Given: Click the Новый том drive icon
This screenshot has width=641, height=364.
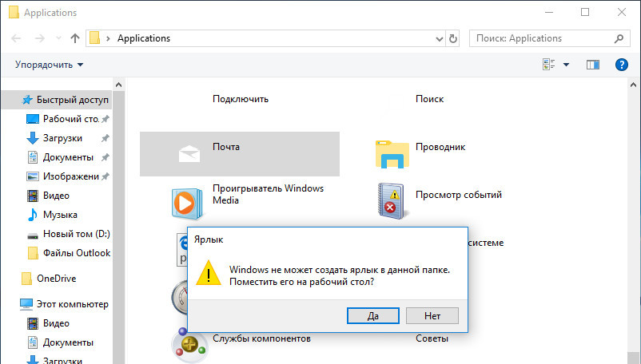Looking at the screenshot, I should (33, 235).
